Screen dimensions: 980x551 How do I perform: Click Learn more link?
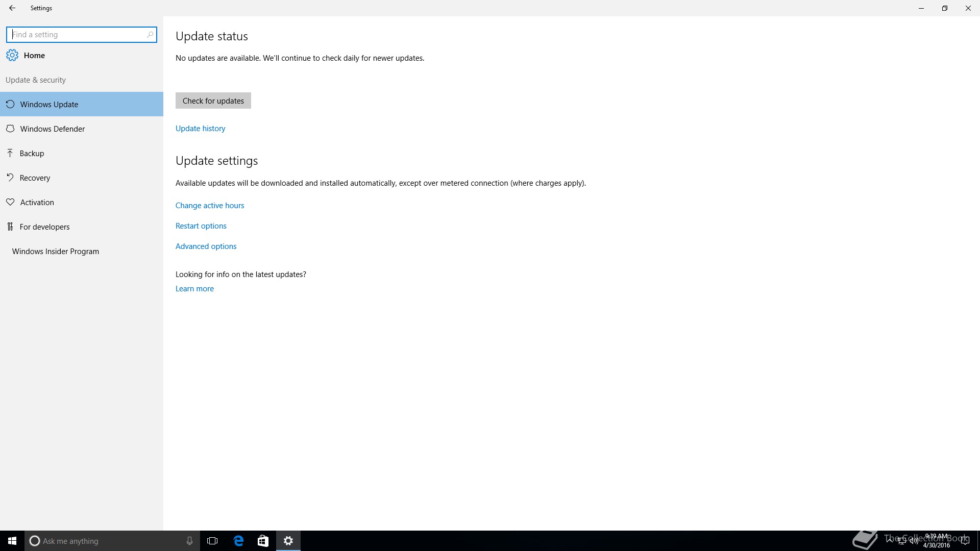[194, 289]
